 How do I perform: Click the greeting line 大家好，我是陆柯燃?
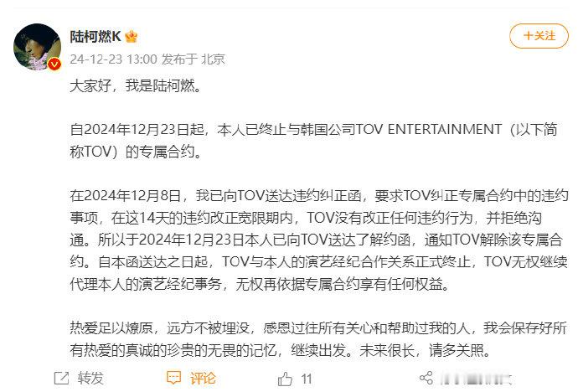(x=136, y=85)
